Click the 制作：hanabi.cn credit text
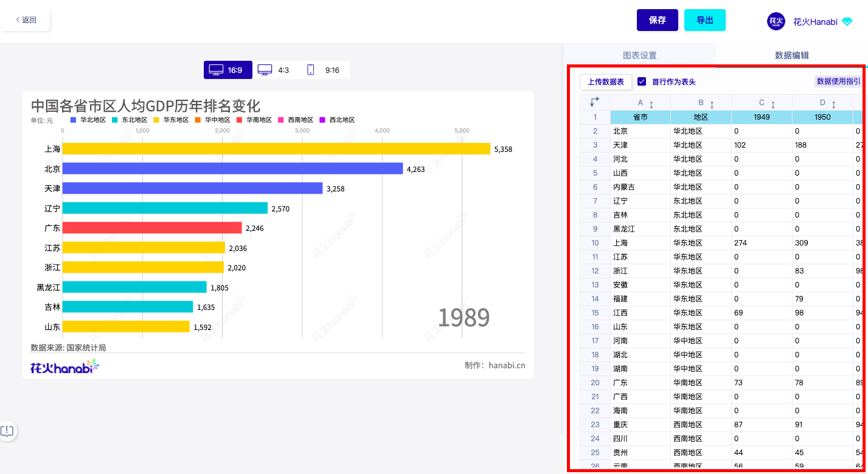868x474 pixels. click(x=495, y=365)
